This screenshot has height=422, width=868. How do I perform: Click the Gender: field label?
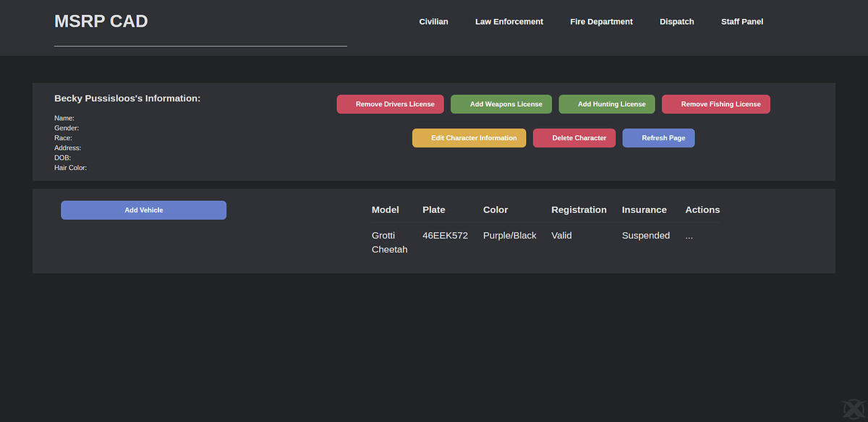click(x=67, y=128)
